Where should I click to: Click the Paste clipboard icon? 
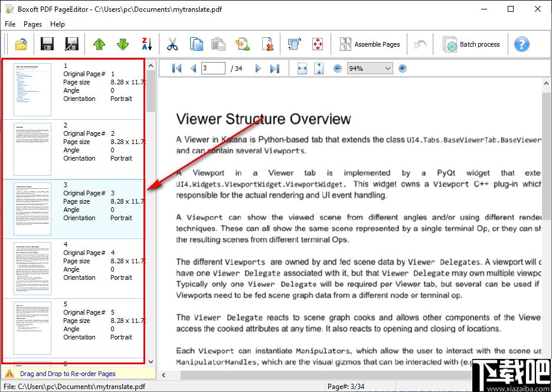[x=218, y=44]
